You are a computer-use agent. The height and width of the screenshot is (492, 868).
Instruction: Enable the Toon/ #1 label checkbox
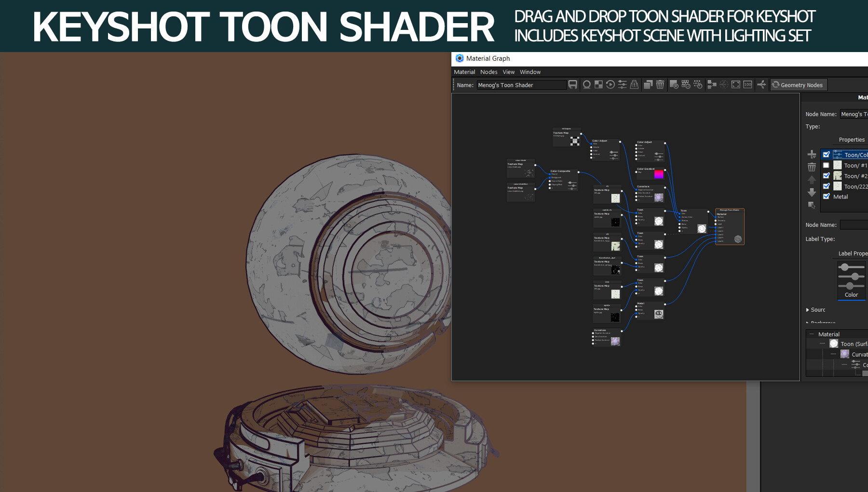pos(826,165)
